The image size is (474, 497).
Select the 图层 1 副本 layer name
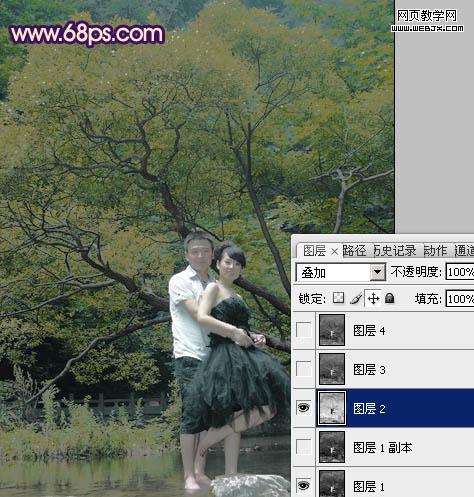coord(383,447)
